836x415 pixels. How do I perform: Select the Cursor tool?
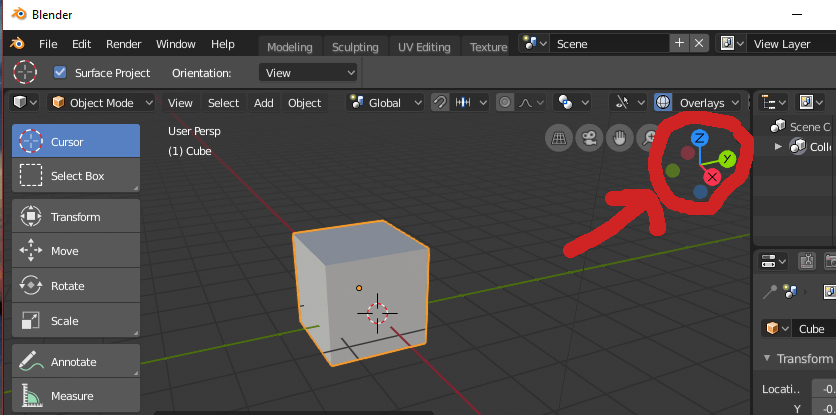point(76,141)
